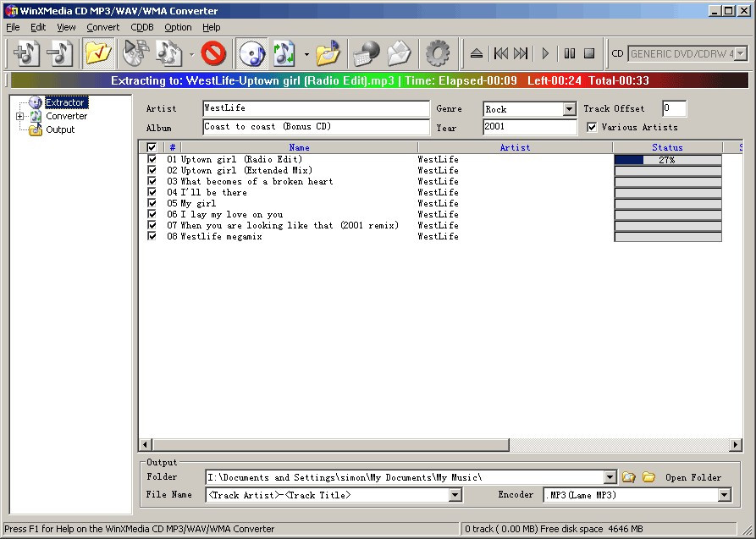Click the stop playback button
This screenshot has height=539, width=756.
(588, 53)
